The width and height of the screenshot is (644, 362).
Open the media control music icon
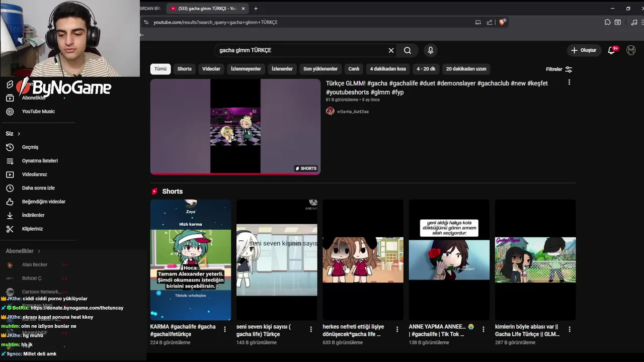[x=634, y=22]
